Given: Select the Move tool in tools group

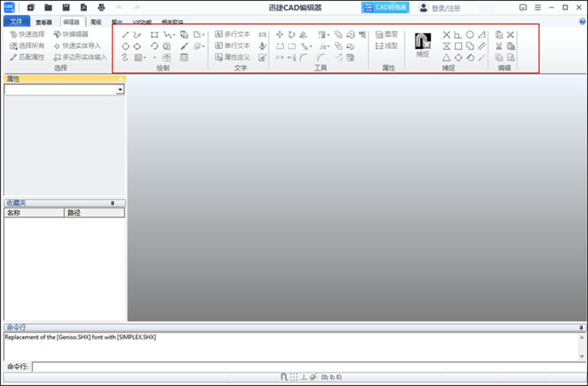Looking at the screenshot, I should 279,35.
